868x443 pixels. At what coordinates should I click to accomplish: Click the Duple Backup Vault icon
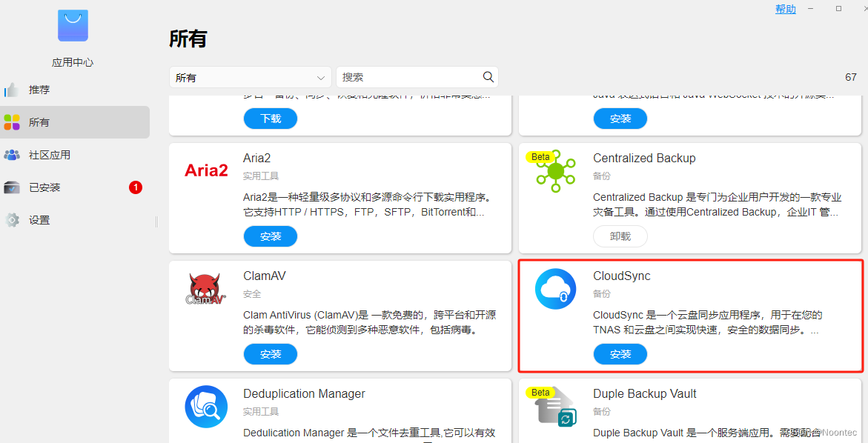(556, 407)
